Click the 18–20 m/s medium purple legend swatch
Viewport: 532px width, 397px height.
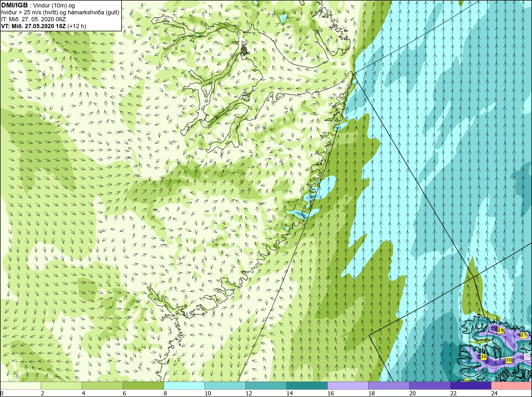click(x=389, y=386)
